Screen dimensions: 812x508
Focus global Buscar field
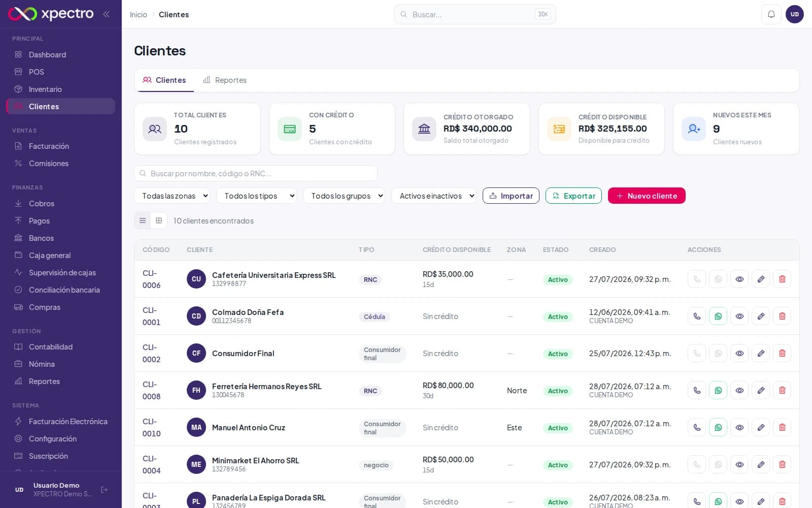point(475,14)
